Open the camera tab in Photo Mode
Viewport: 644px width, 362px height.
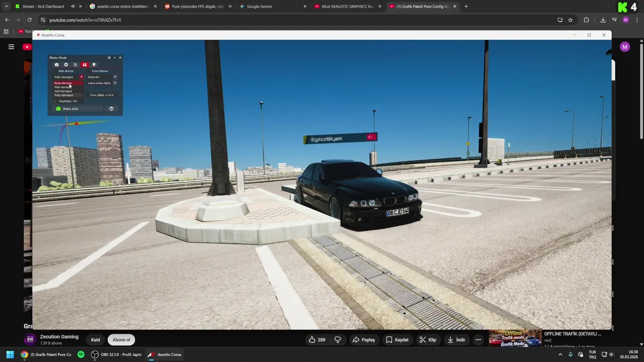56,65
